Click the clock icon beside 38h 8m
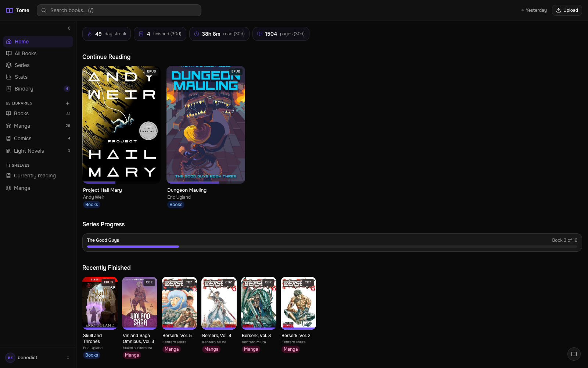The image size is (588, 368). tap(197, 34)
